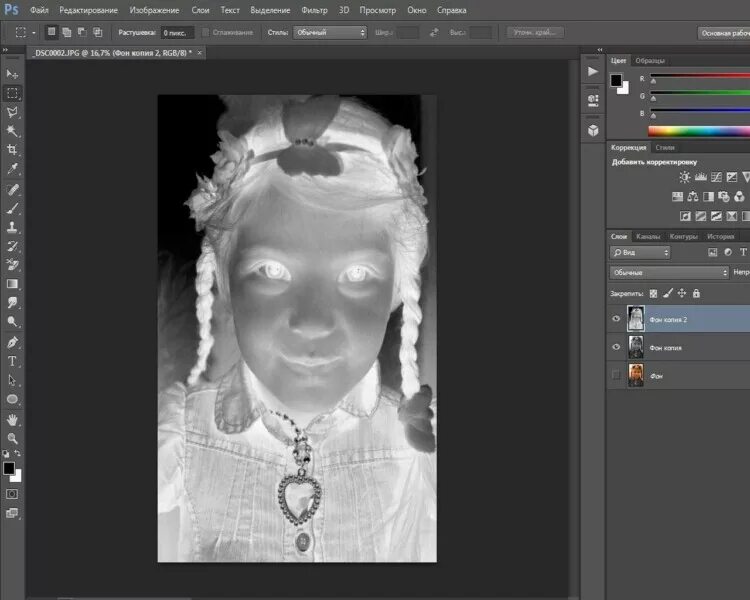This screenshot has width=750, height=600.
Task: Click the lock all layer icon
Action: tap(696, 294)
